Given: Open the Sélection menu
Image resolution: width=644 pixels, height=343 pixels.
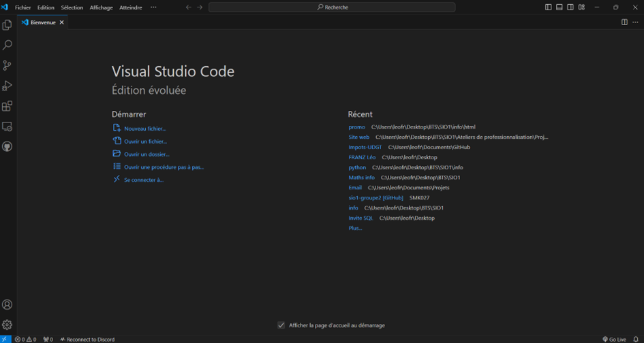Looking at the screenshot, I should [72, 7].
